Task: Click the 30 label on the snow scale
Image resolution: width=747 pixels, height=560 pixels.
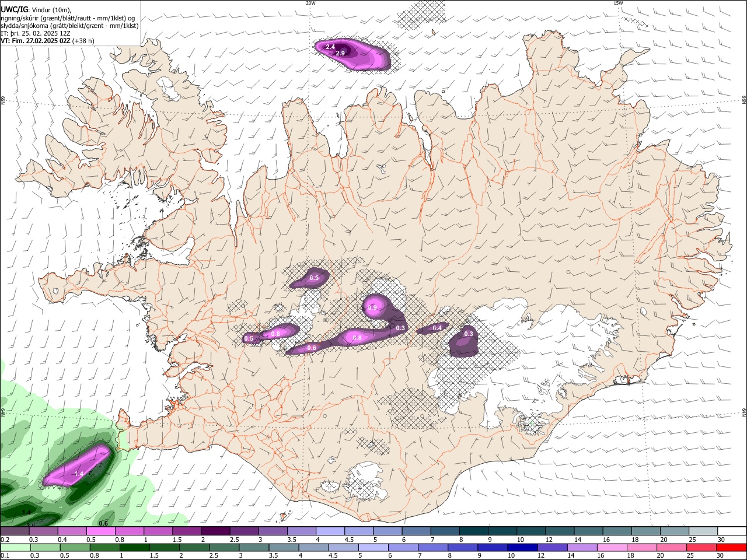Action: (x=721, y=540)
